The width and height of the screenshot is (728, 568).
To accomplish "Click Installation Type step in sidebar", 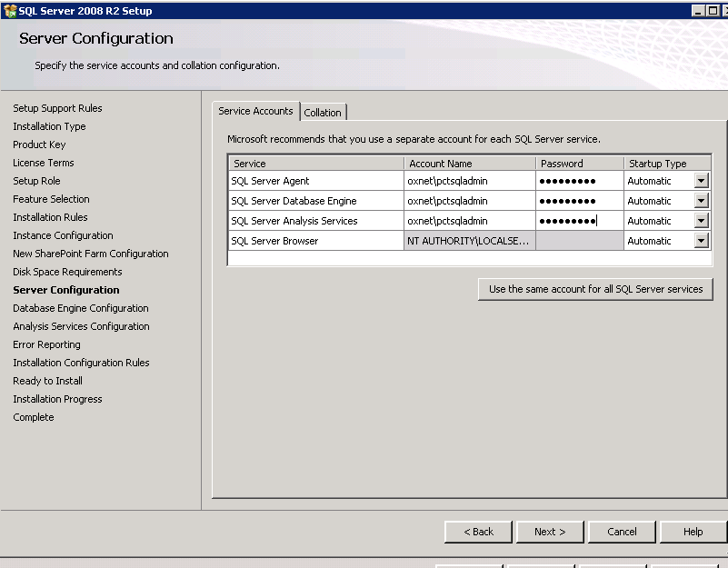I will (x=49, y=126).
